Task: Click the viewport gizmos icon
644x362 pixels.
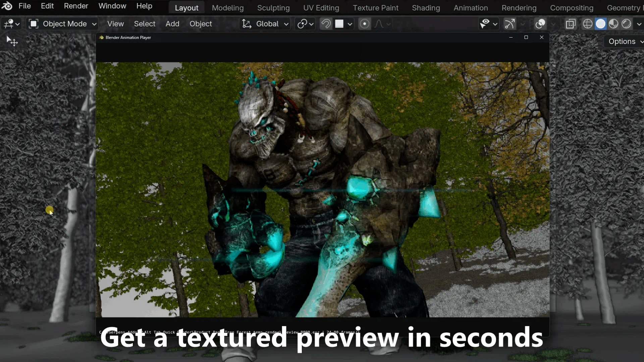Action: [x=510, y=23]
